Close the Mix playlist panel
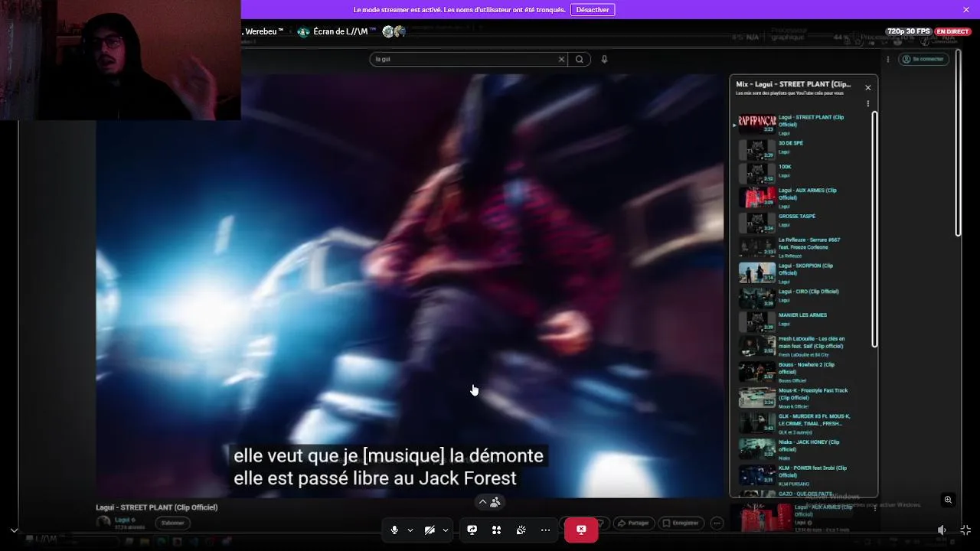The width and height of the screenshot is (980, 551). (x=867, y=87)
